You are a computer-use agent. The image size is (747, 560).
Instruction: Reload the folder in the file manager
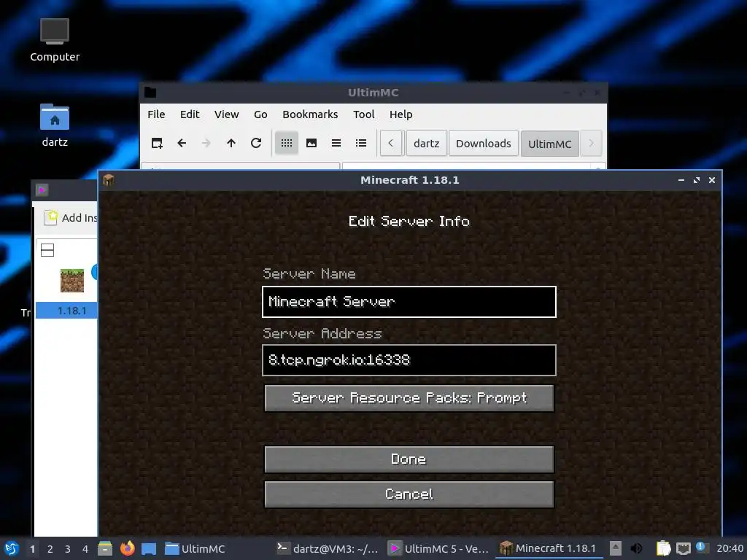pyautogui.click(x=256, y=143)
